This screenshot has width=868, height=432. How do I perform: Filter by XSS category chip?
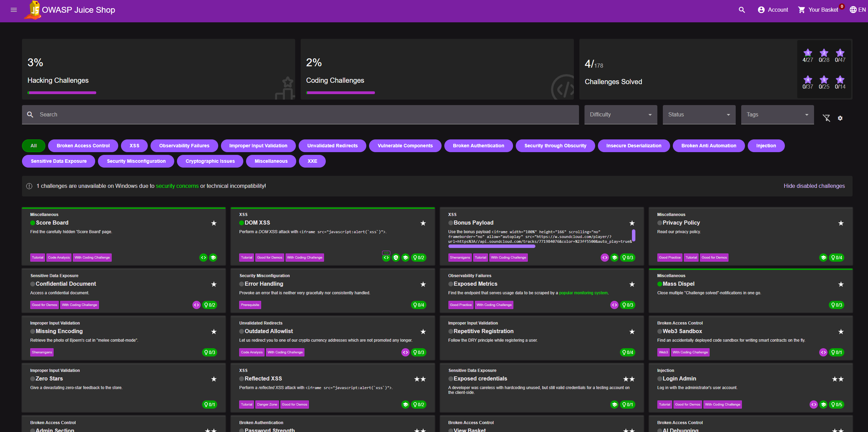pos(134,146)
